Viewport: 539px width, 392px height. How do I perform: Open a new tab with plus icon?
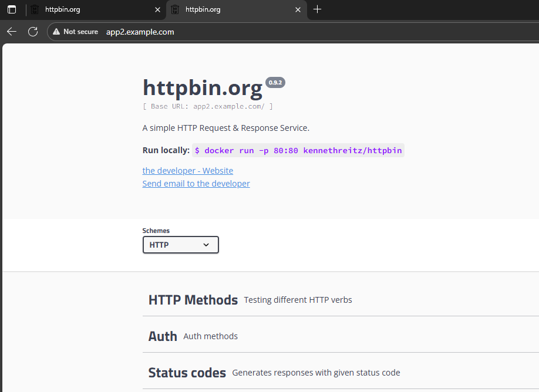[317, 9]
